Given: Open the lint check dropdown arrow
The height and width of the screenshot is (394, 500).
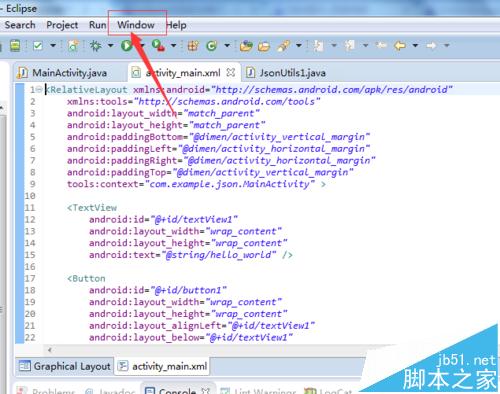Looking at the screenshot, I should coord(53,45).
